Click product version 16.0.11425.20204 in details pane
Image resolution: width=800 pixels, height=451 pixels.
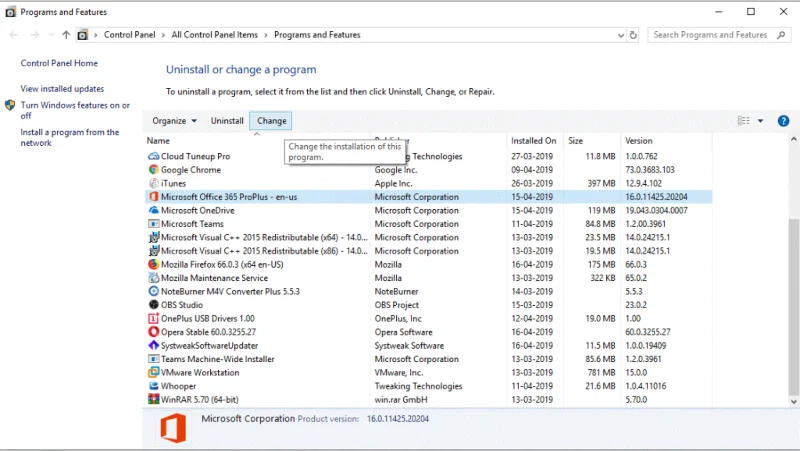(397, 419)
